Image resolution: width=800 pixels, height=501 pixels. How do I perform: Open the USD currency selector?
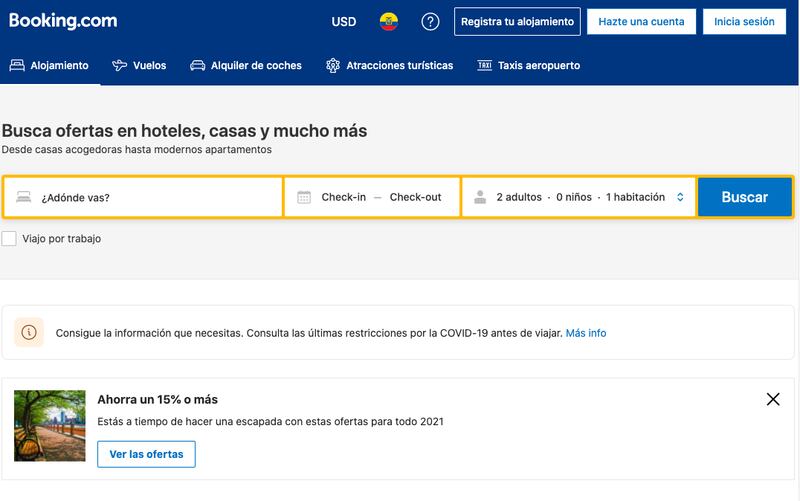pyautogui.click(x=343, y=21)
